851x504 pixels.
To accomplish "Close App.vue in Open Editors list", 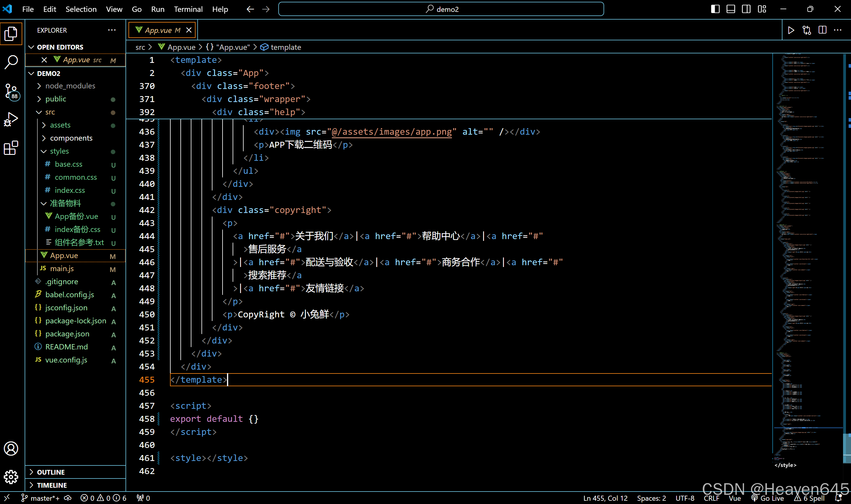I will pyautogui.click(x=44, y=60).
